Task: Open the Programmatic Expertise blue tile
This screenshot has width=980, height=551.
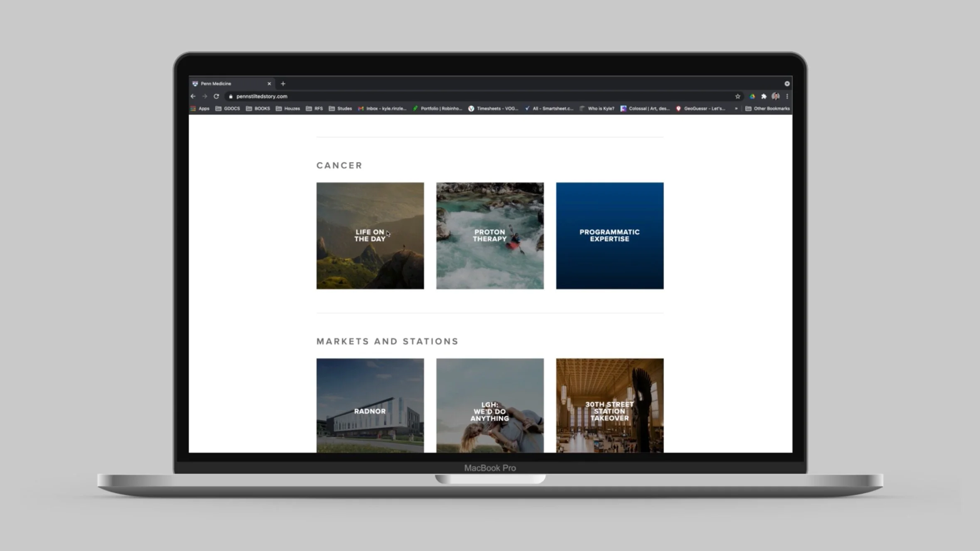Action: pos(609,235)
